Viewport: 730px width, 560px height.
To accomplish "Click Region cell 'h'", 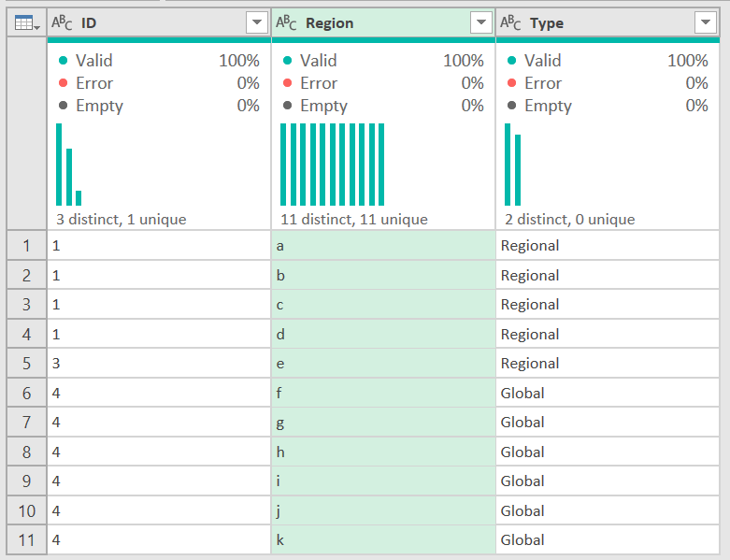I will 383,452.
